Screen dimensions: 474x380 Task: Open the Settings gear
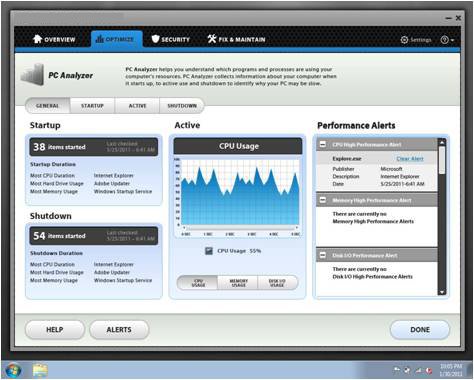pyautogui.click(x=416, y=40)
